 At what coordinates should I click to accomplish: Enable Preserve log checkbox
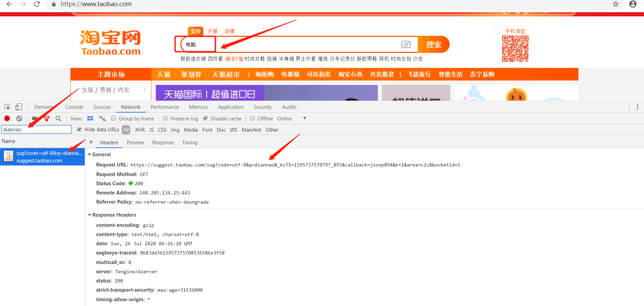(165, 118)
